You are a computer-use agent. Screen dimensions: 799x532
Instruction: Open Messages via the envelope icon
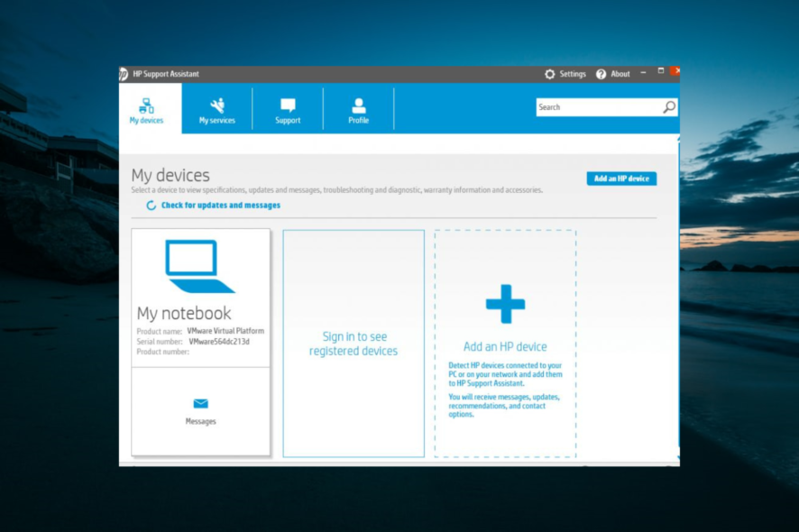tap(201, 404)
